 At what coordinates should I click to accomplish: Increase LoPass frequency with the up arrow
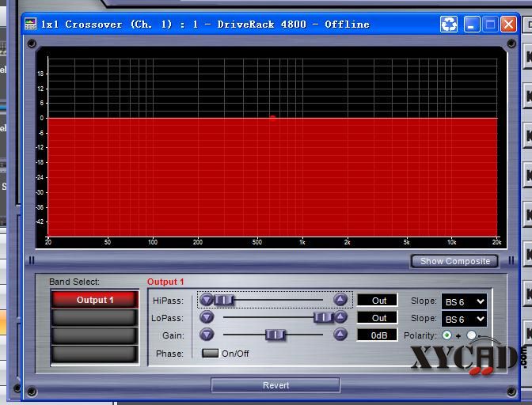click(340, 317)
